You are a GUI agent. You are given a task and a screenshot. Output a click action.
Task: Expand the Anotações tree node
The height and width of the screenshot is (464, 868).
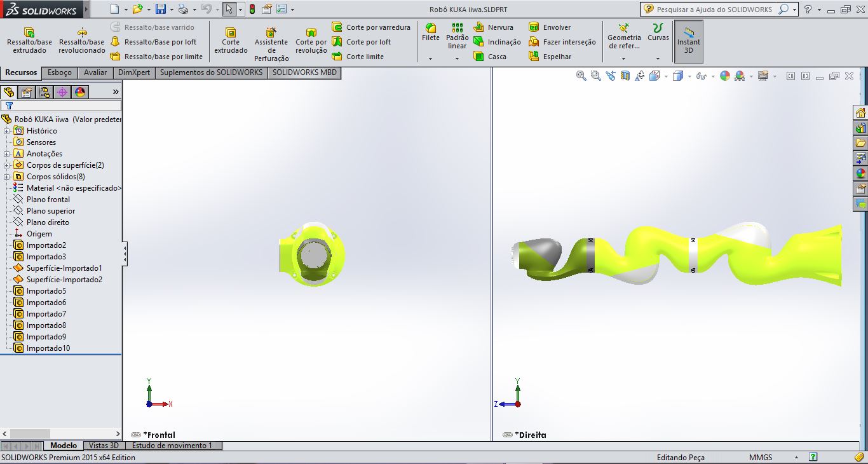coord(7,154)
